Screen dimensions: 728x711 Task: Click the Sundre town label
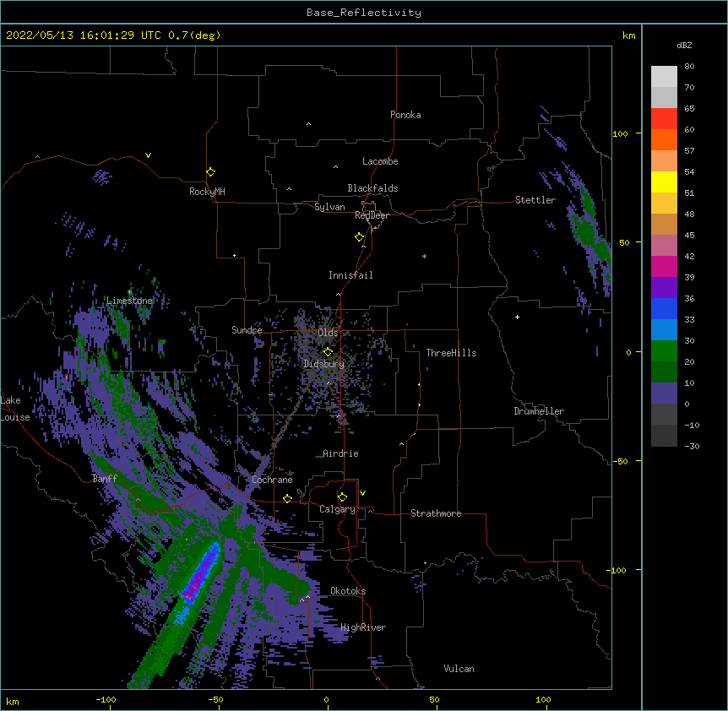coord(247,330)
